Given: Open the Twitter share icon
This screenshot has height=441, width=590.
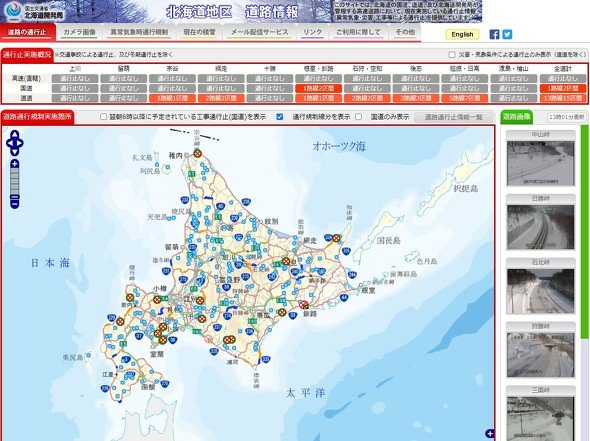Looking at the screenshot, I should 507,34.
